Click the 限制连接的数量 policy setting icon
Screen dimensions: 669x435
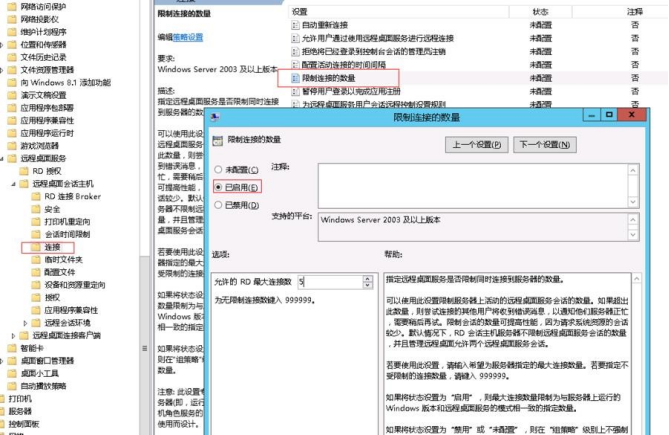pyautogui.click(x=295, y=78)
